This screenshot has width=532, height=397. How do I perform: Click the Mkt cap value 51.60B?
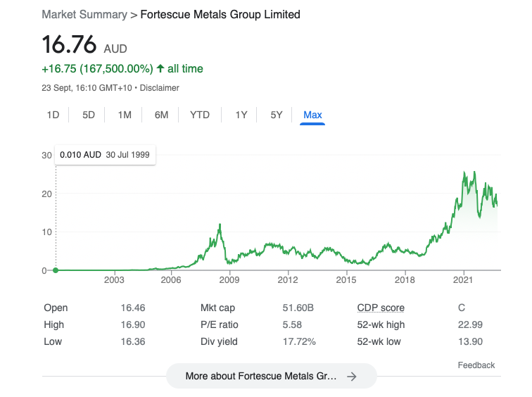298,308
